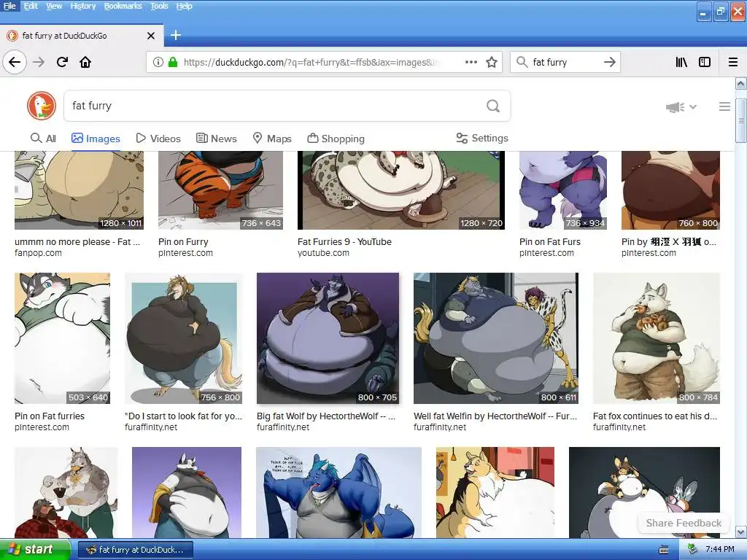Click the keyboard icon in the system tray
747x560 pixels.
pyautogui.click(x=664, y=550)
